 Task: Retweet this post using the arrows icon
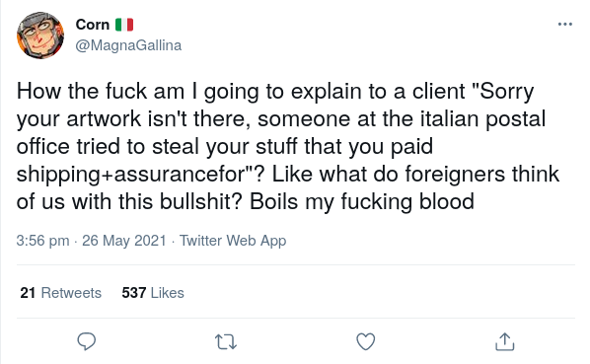(x=226, y=342)
